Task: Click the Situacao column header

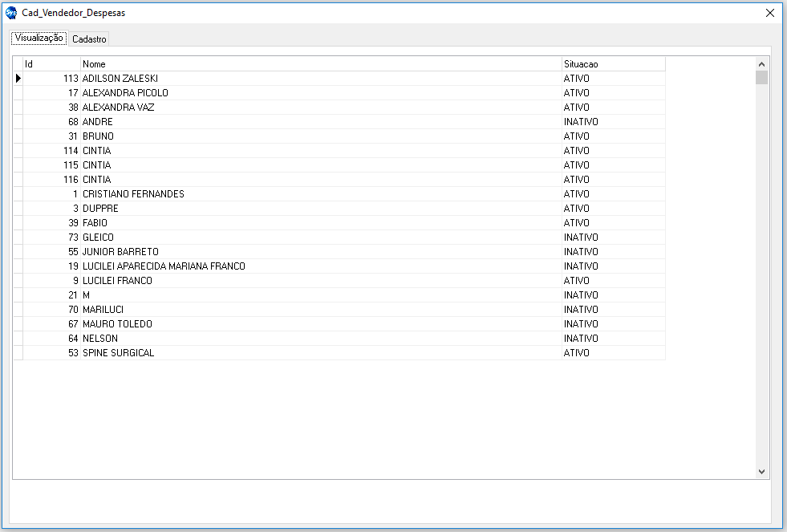Action: [x=613, y=63]
